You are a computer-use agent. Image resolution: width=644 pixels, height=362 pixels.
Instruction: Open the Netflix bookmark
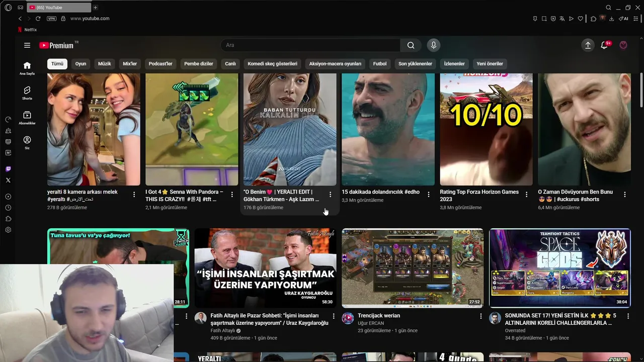(27, 30)
